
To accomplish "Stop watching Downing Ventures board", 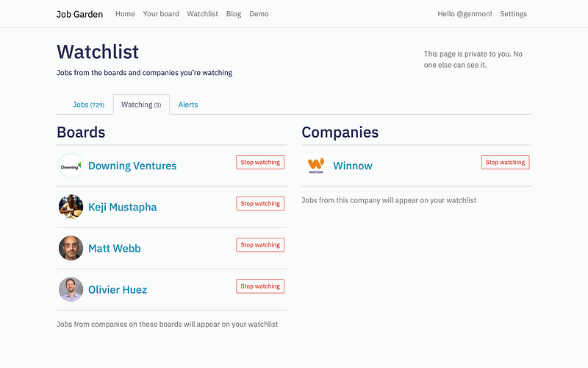I will point(260,162).
